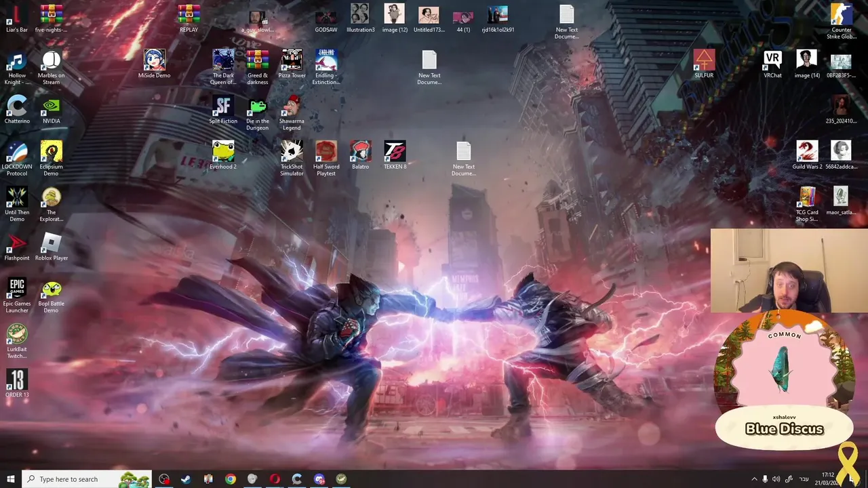
Task: Open Steam from the taskbar
Action: [186, 479]
